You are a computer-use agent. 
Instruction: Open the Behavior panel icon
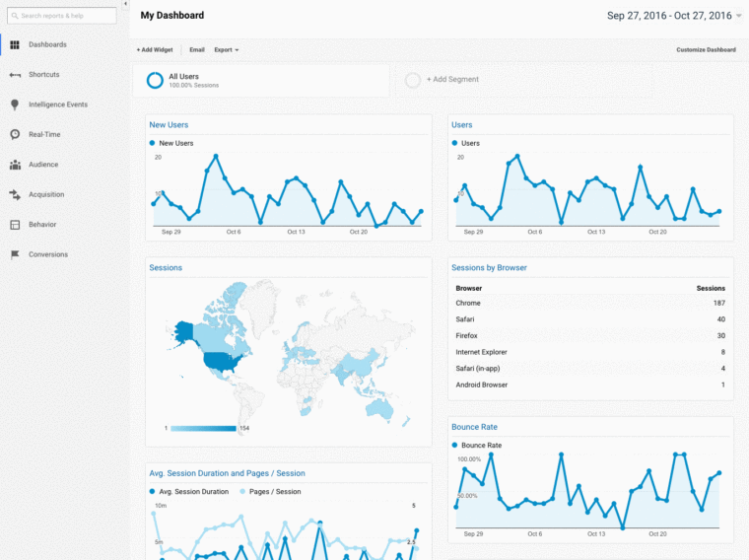[x=15, y=225]
